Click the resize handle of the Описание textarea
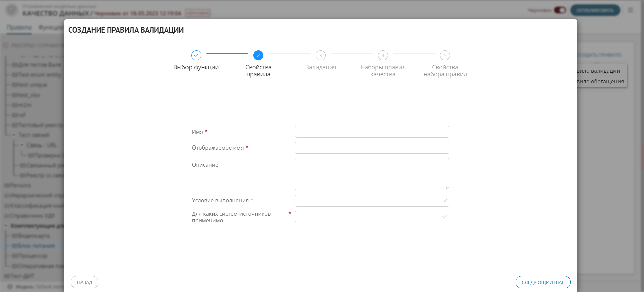Viewport: 644px width, 292px height. (447, 189)
